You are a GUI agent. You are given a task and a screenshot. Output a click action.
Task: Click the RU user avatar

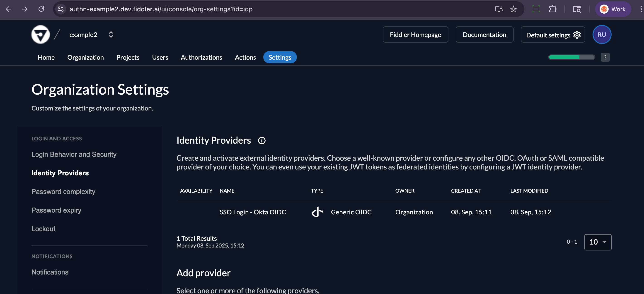602,34
